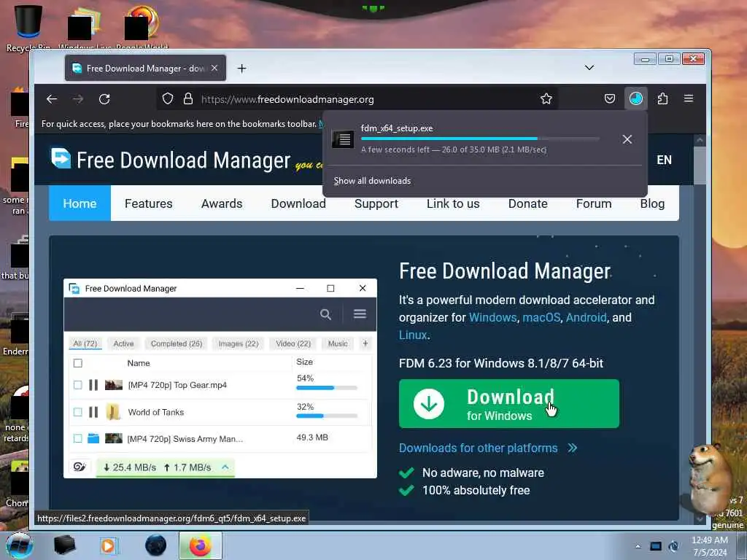The width and height of the screenshot is (747, 560).
Task: Open Downloads for other platforms link
Action: (x=488, y=448)
